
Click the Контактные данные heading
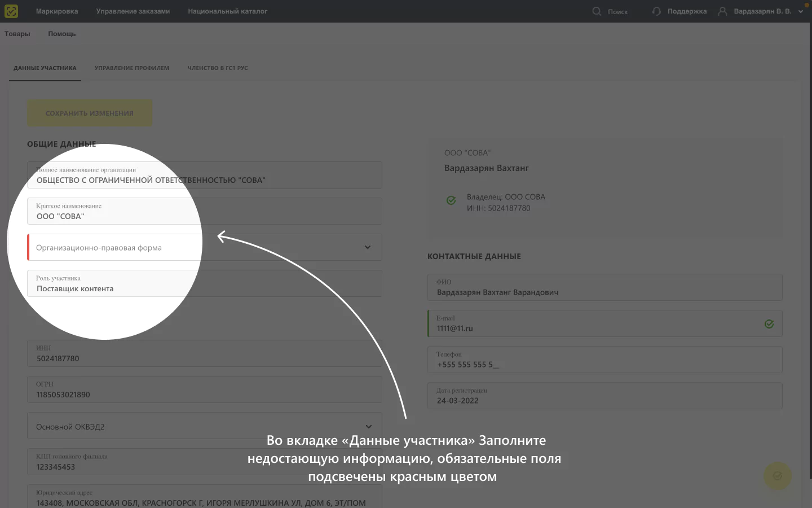tap(474, 256)
